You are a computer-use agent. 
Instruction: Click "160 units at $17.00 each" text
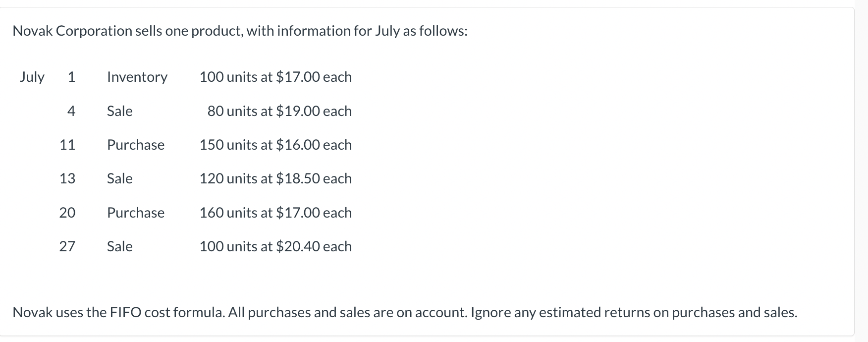[x=275, y=213]
